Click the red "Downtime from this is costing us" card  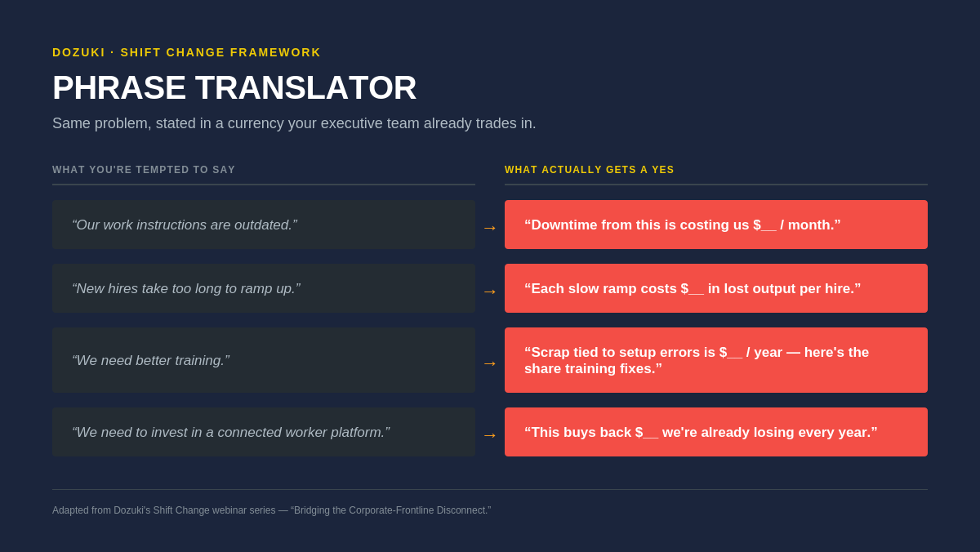tap(716, 225)
